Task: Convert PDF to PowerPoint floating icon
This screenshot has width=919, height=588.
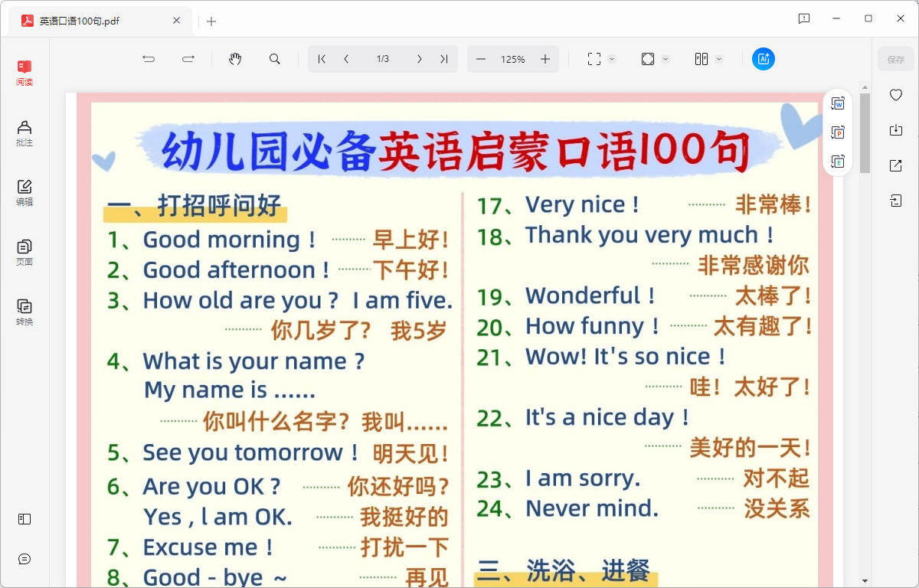Action: pyautogui.click(x=838, y=132)
